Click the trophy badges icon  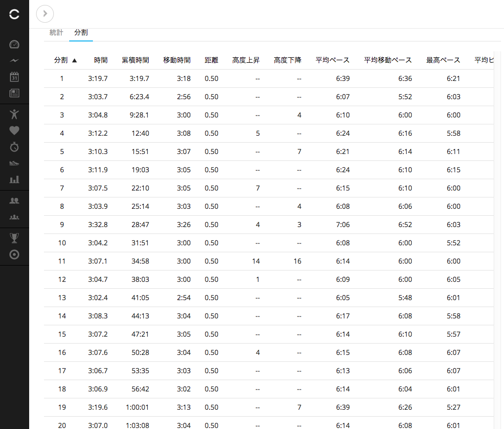(x=14, y=238)
